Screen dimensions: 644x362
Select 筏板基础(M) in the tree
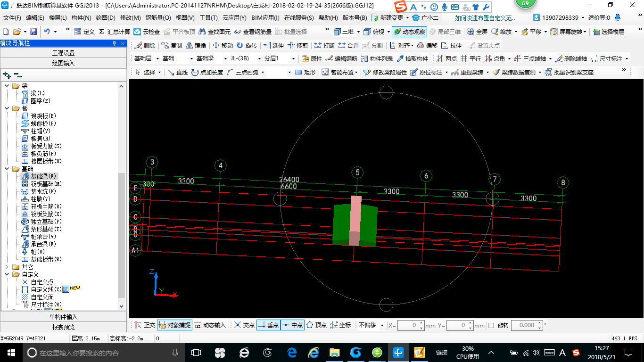[46, 184]
